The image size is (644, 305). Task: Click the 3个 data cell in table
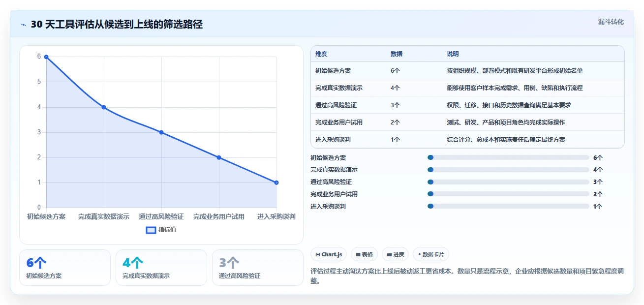(395, 105)
